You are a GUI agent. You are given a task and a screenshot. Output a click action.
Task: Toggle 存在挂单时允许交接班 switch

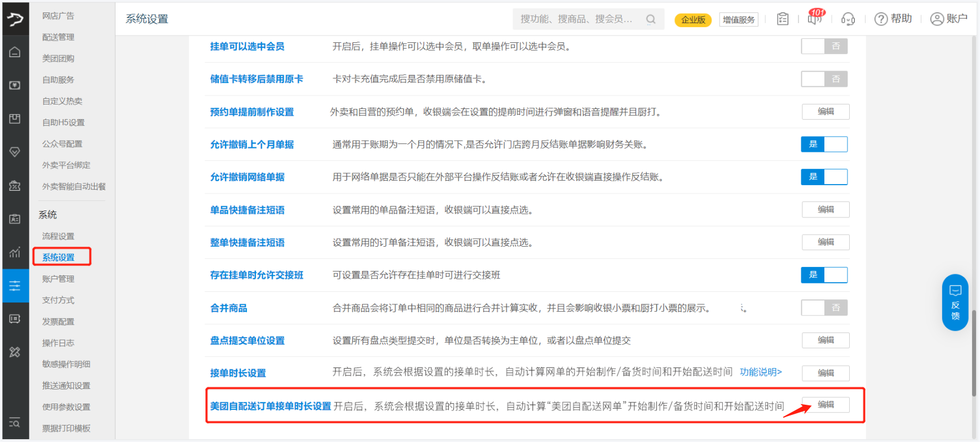tap(824, 275)
